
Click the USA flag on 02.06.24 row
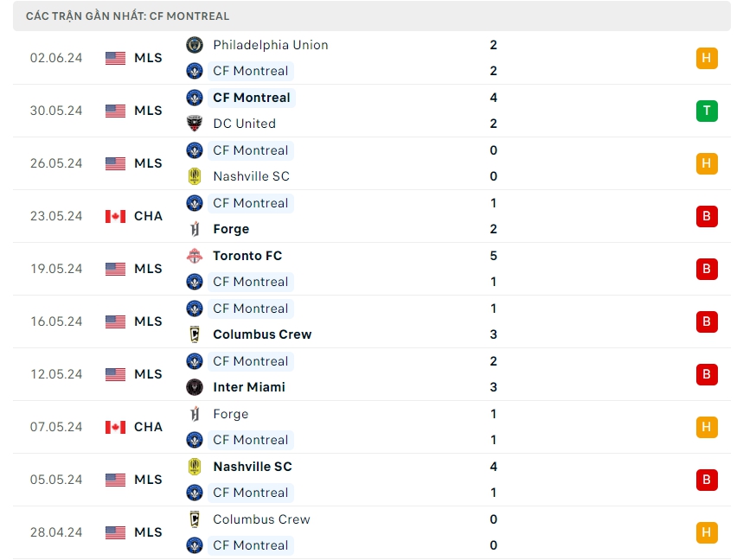tap(115, 58)
